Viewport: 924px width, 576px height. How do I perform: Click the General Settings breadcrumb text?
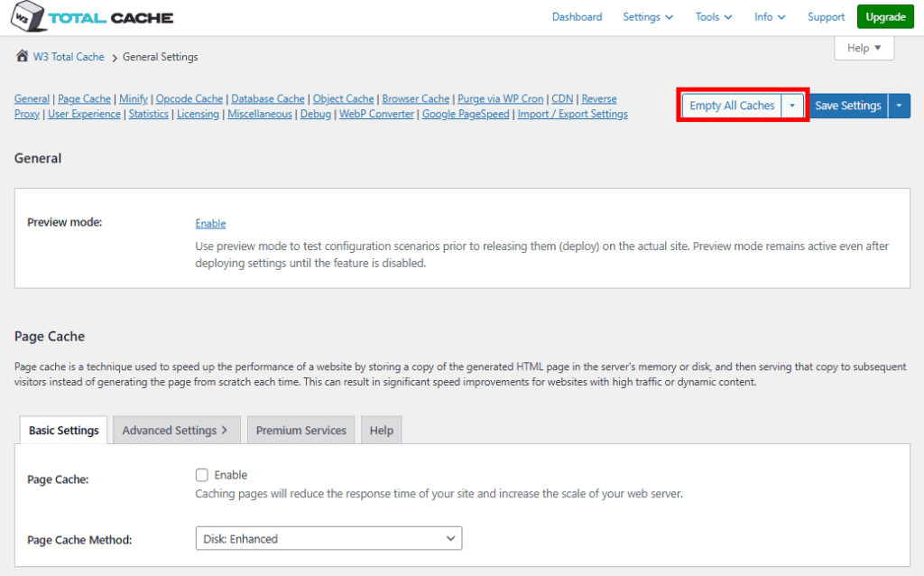[x=161, y=57]
